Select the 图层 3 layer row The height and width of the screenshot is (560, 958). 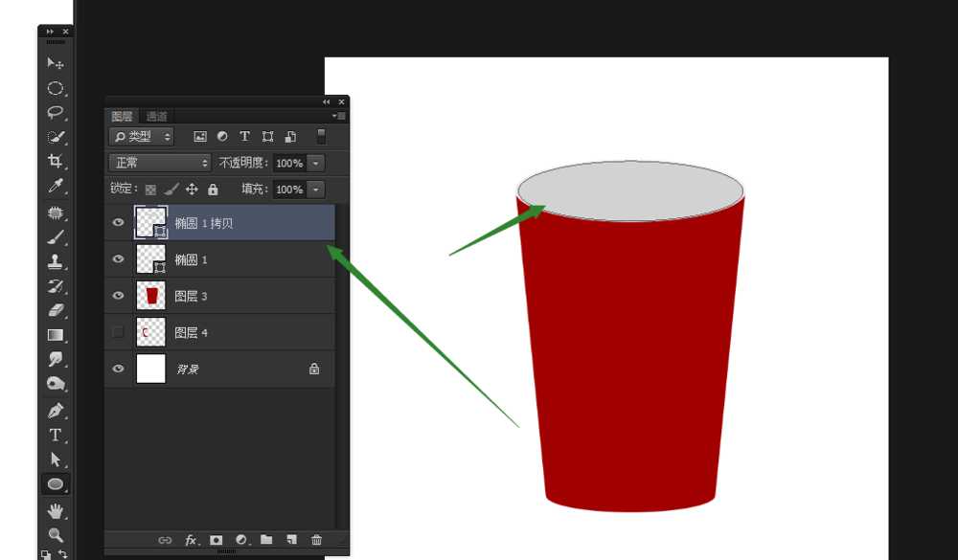tap(239, 296)
